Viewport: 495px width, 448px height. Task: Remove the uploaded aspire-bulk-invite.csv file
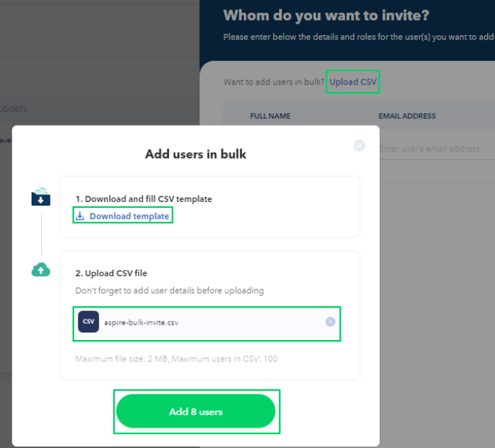tap(330, 322)
